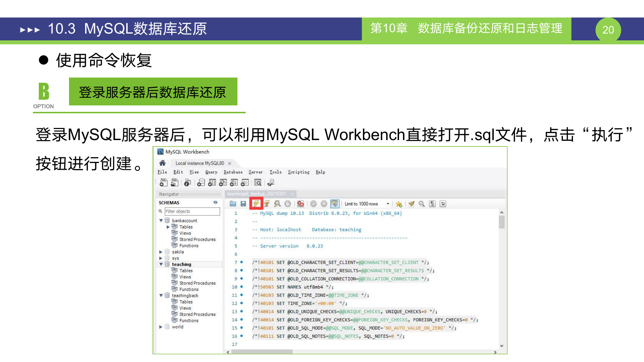Image resolution: width=644 pixels, height=362 pixels.
Task: Open the File menu
Action: tap(162, 172)
